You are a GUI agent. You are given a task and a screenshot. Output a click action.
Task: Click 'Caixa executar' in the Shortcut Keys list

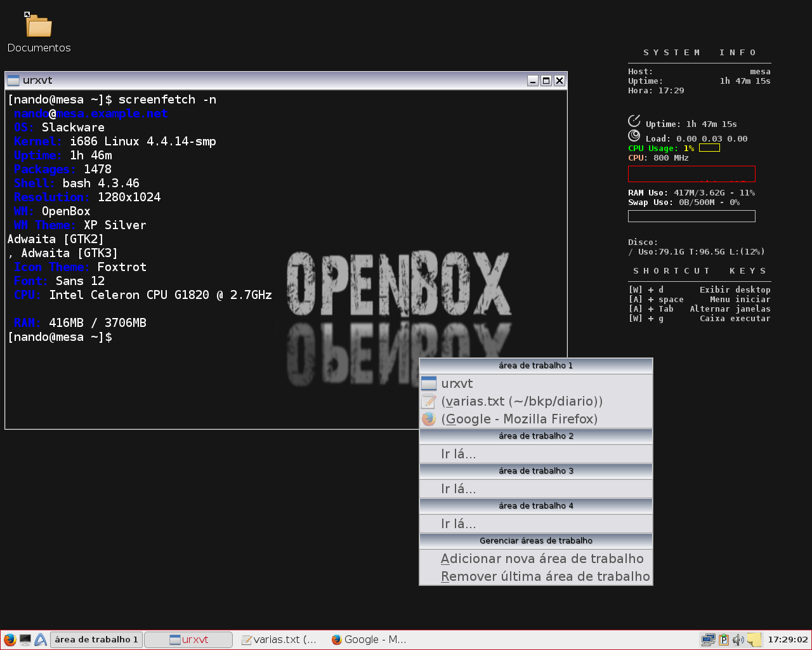pyautogui.click(x=735, y=319)
